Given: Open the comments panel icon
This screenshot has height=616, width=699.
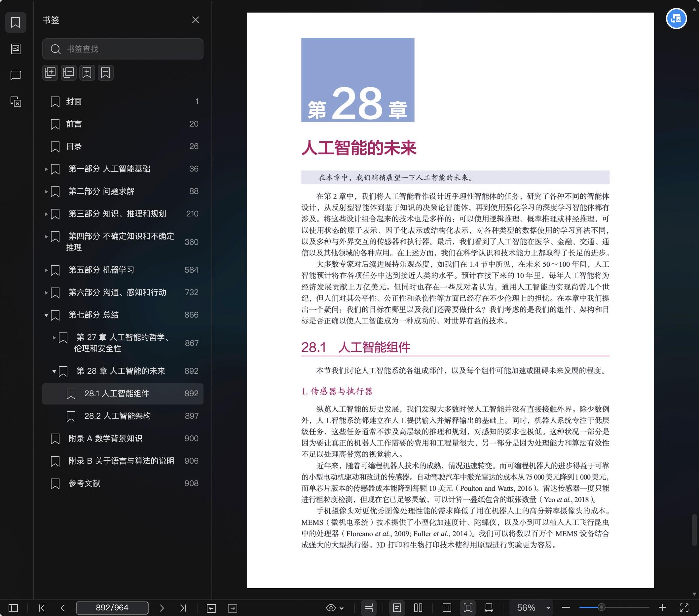Looking at the screenshot, I should point(16,75).
